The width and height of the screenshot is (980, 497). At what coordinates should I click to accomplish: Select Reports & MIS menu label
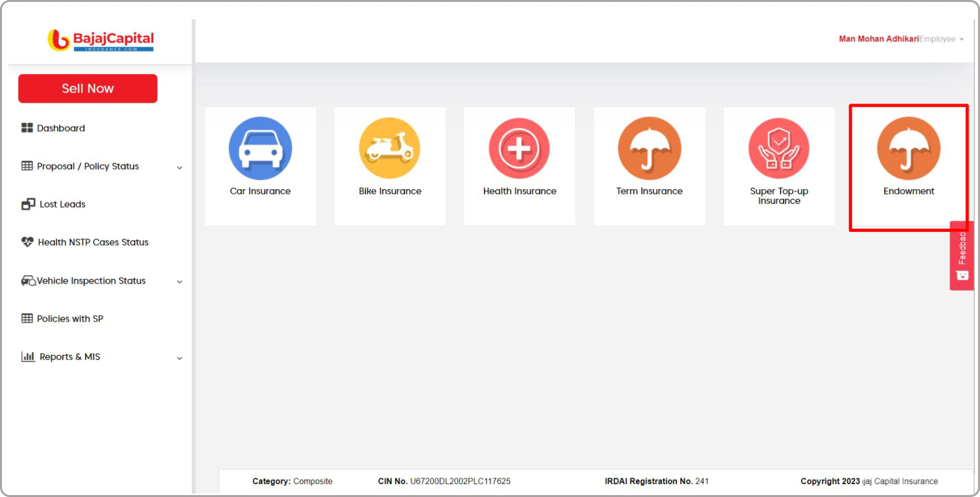[x=70, y=356]
